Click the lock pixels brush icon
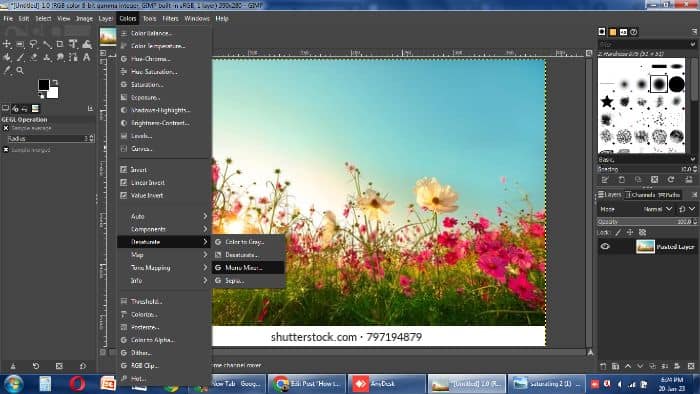Viewport: 700px width, 394px height. coord(618,232)
